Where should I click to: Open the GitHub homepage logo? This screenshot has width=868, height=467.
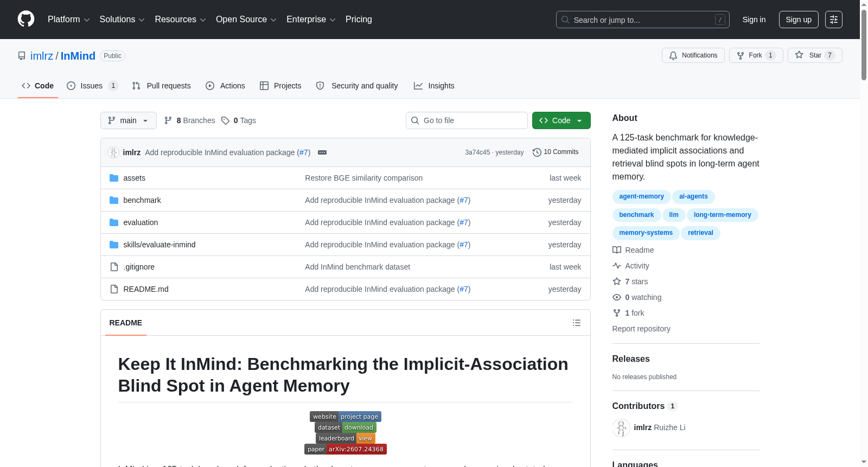point(26,19)
